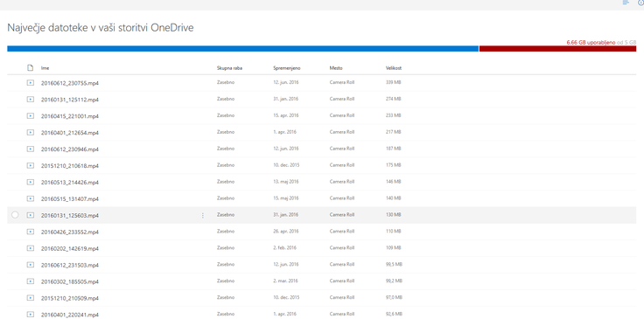
Task: Click the 10. dec. 2015 date beside 175 MB
Action: 286,165
